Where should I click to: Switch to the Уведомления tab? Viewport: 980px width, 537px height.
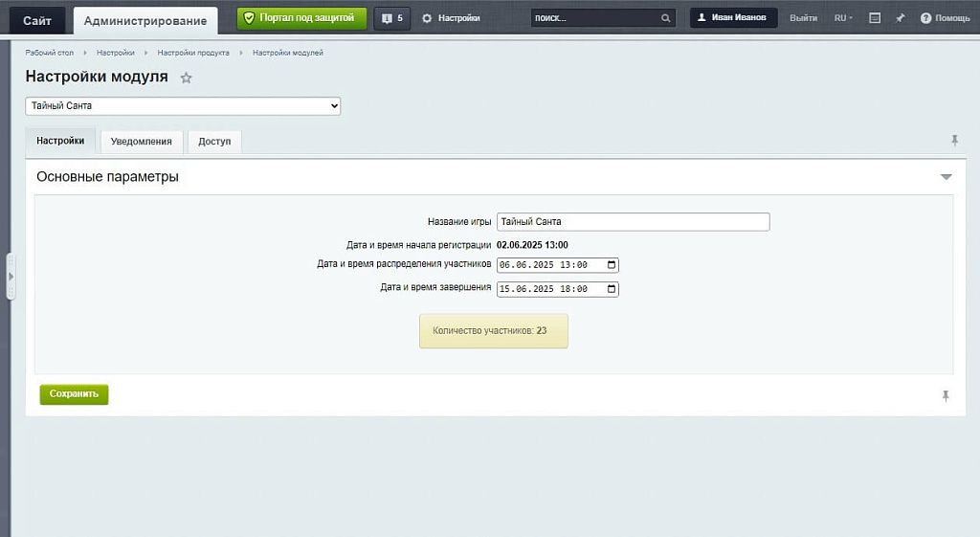pos(141,142)
